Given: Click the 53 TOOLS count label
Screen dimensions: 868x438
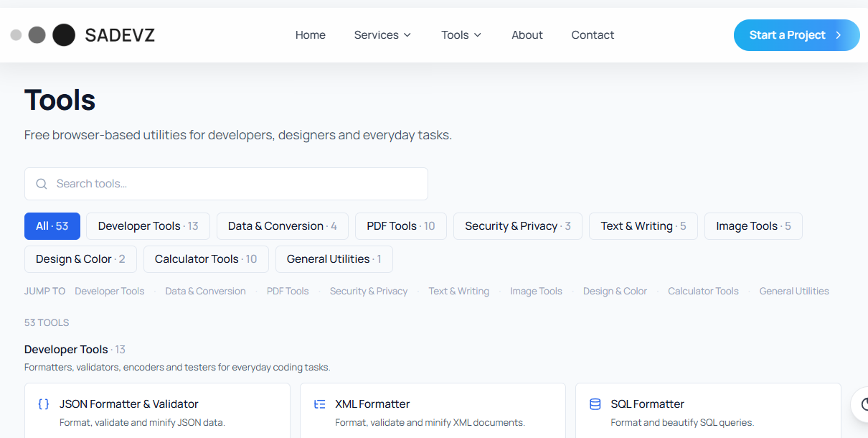Looking at the screenshot, I should pos(47,323).
